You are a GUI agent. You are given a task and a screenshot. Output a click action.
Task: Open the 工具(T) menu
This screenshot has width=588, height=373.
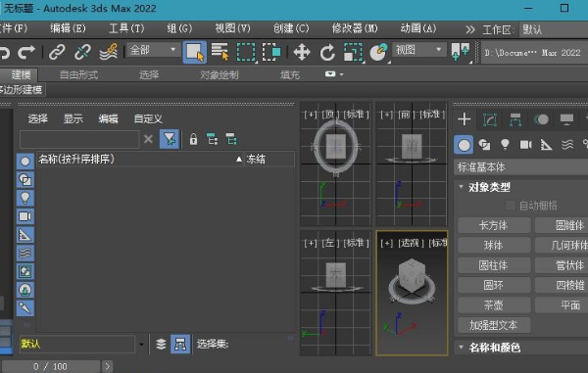point(126,28)
